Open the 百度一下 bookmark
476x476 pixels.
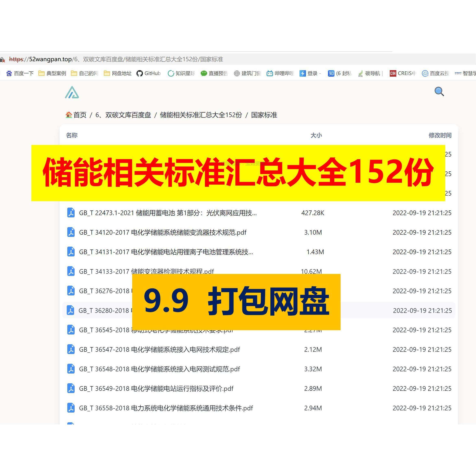(20, 73)
